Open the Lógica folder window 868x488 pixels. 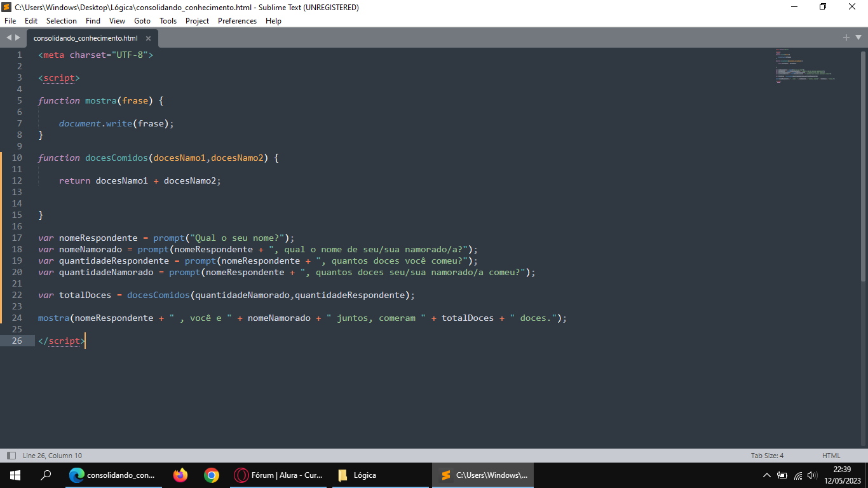click(x=381, y=475)
